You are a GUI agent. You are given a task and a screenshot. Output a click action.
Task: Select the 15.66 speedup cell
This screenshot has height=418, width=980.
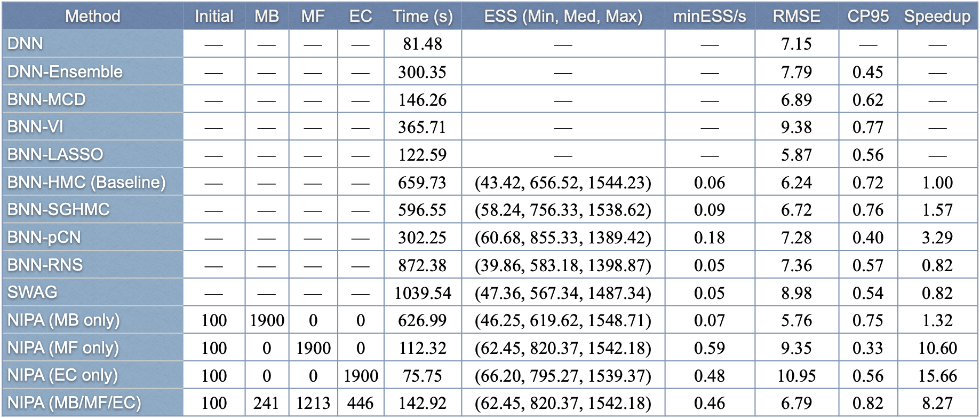coord(937,376)
